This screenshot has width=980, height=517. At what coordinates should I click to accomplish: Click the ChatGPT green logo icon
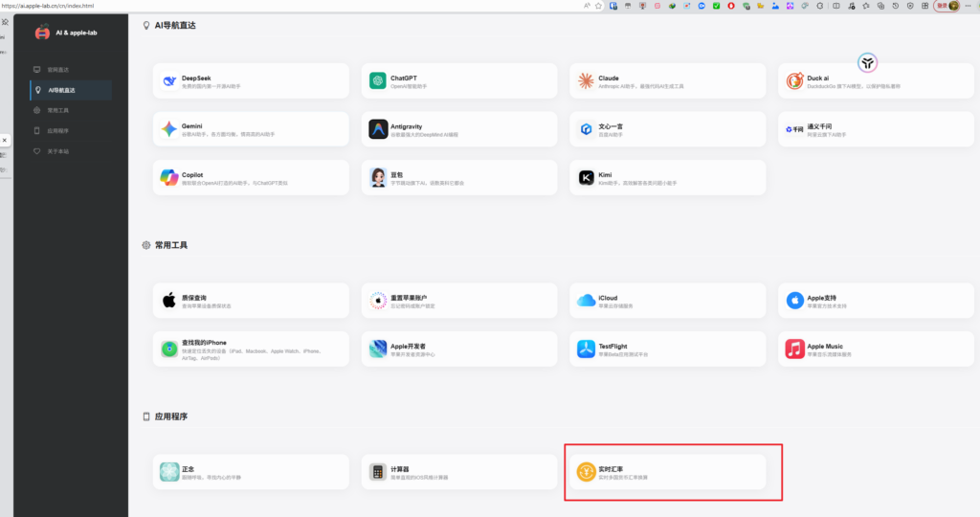coord(377,81)
